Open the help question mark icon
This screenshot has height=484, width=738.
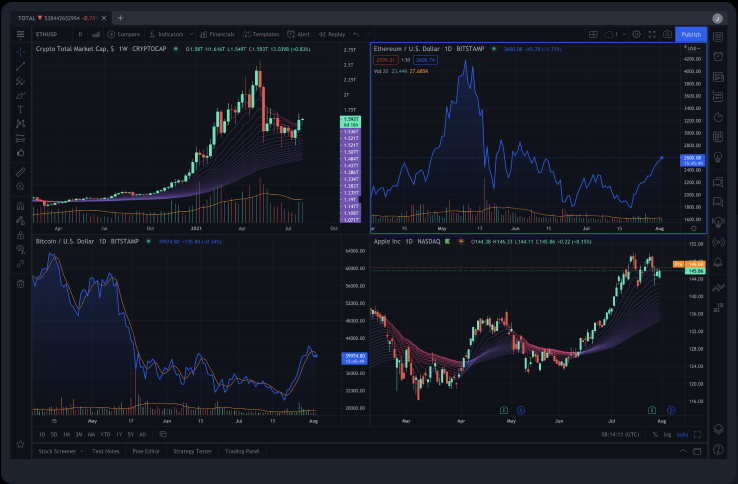(x=718, y=450)
